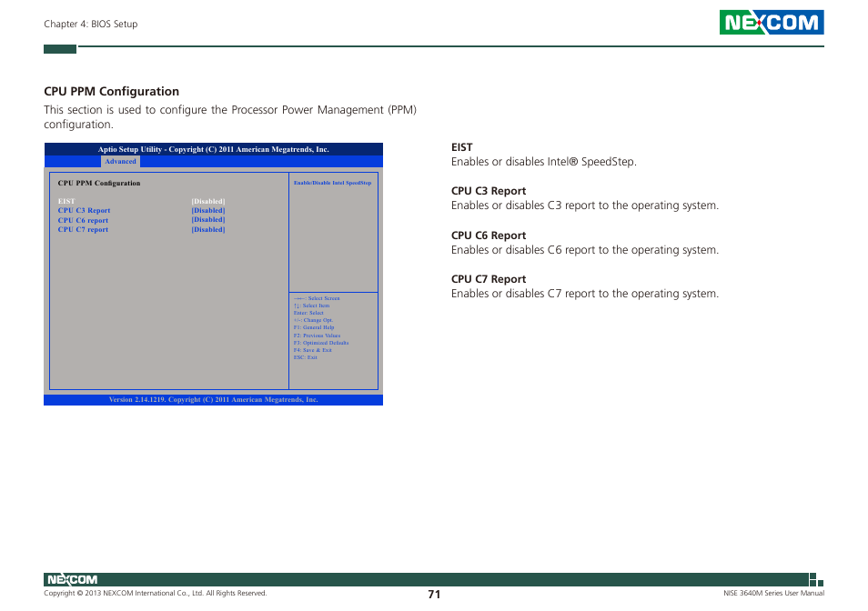Click the C7 report description sentence
The height and width of the screenshot is (611, 868).
click(584, 294)
